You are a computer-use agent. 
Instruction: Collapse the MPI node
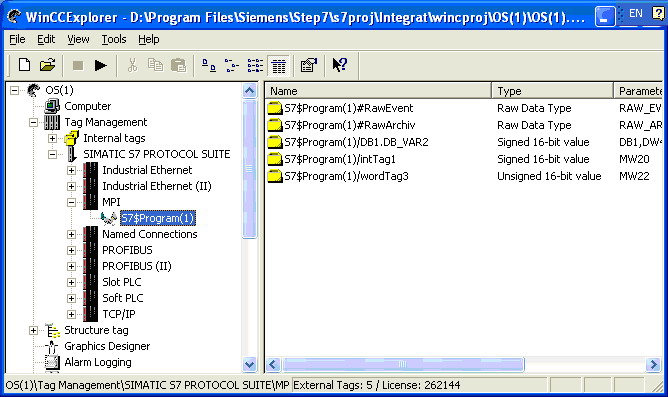point(72,202)
